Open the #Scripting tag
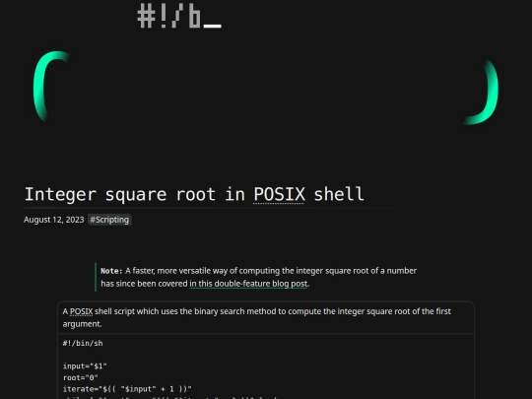 (109, 220)
